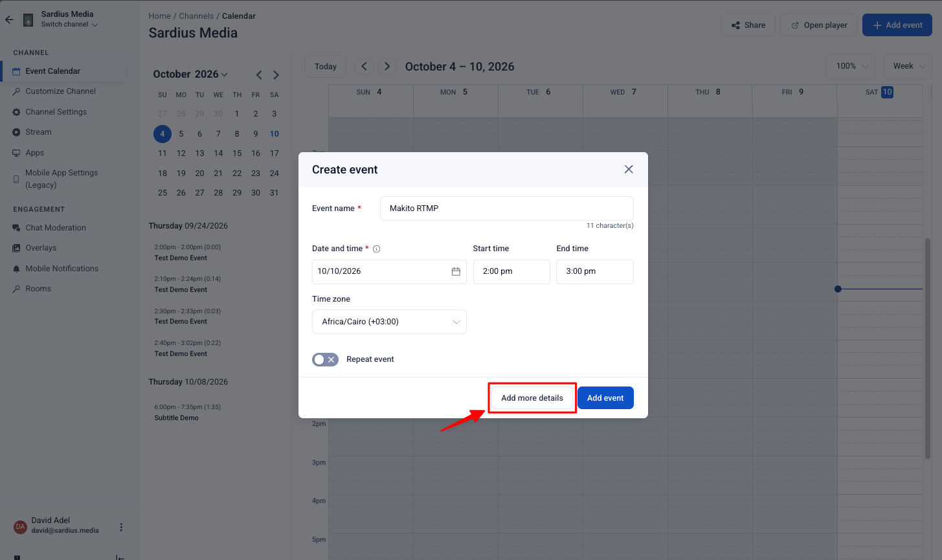
Task: Select October 15 in the mini calendar
Action: click(237, 153)
